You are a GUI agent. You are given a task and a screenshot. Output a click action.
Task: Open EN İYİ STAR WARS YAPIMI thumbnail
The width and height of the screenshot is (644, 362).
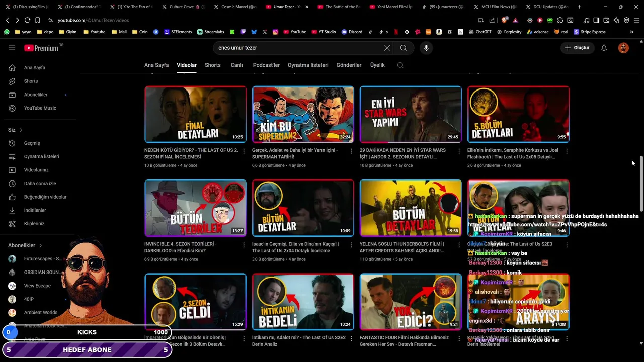(411, 114)
